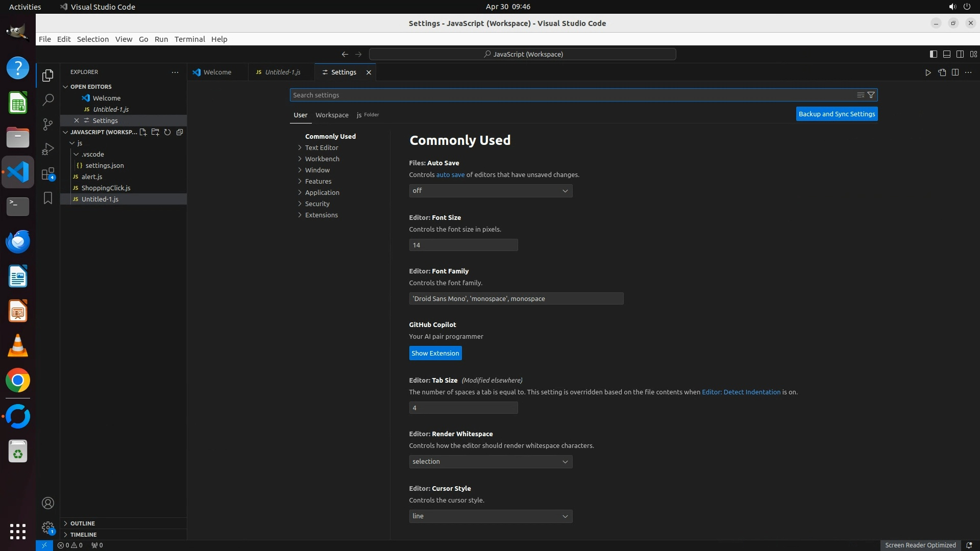The image size is (980, 551).
Task: Toggle the primary side bar layout icon
Action: tap(933, 54)
